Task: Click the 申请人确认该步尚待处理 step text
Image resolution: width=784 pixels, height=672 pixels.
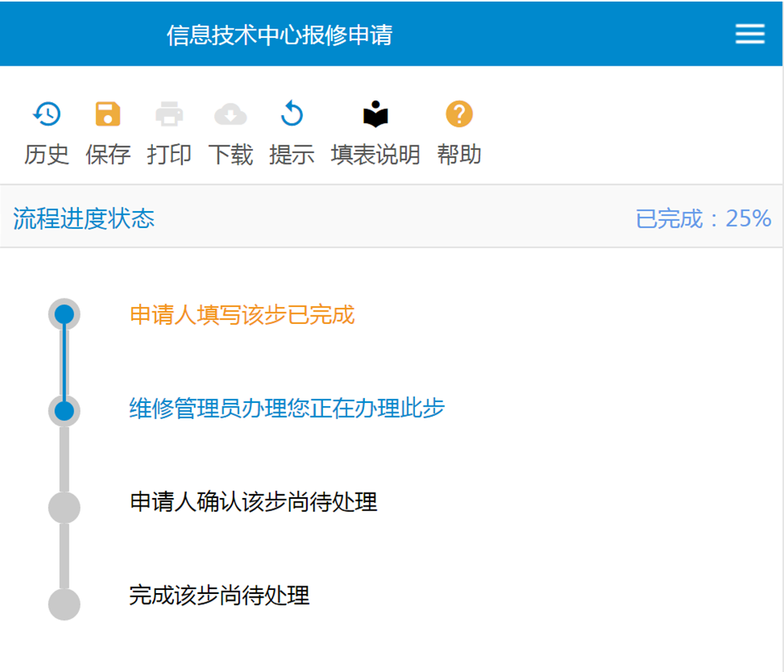Action: point(253,502)
